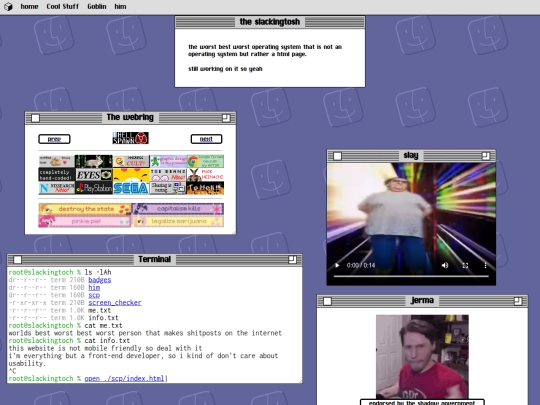Click the jerma image
Viewport: 540px width, 405px height.
point(422,357)
